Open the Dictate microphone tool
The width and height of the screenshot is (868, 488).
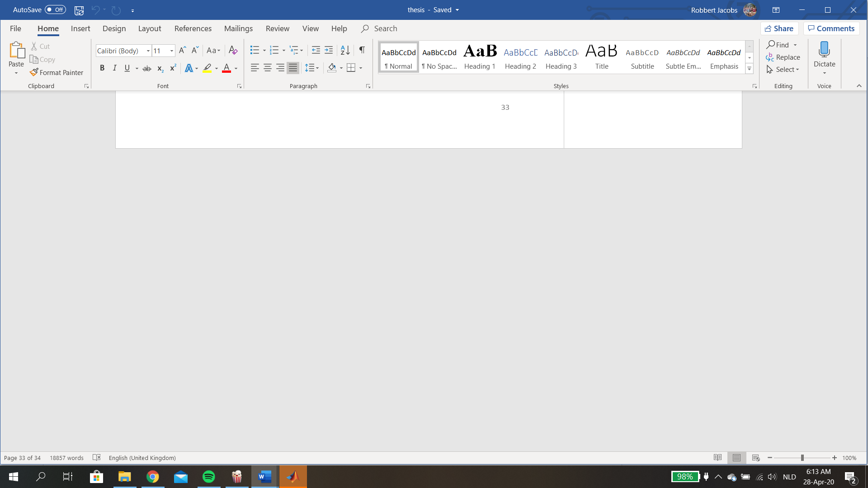[824, 50]
